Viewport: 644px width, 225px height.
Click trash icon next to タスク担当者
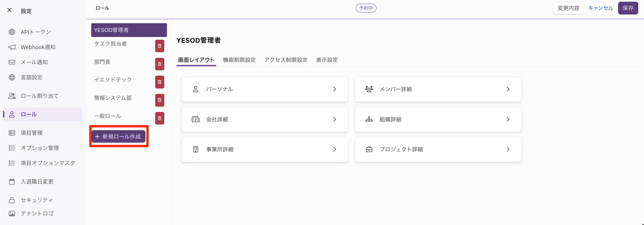click(160, 46)
